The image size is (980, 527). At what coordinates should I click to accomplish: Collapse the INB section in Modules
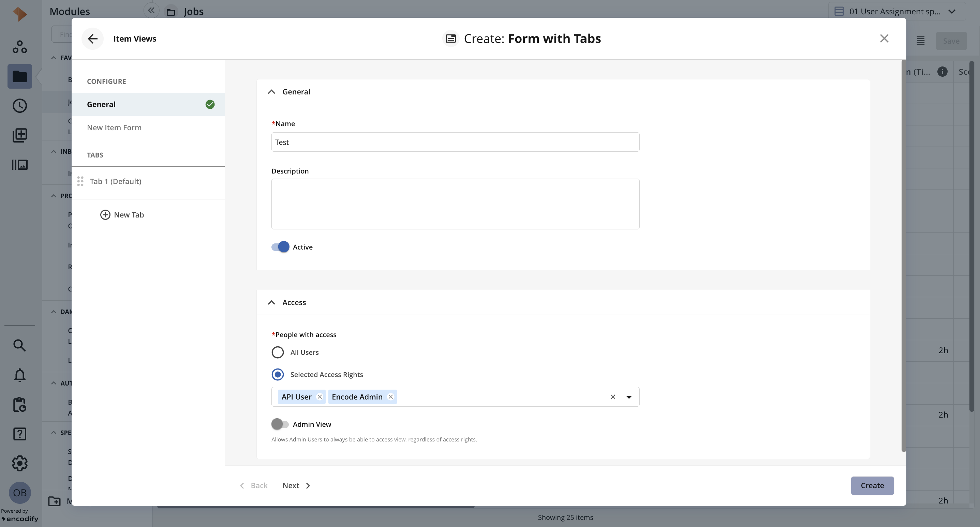click(x=54, y=151)
